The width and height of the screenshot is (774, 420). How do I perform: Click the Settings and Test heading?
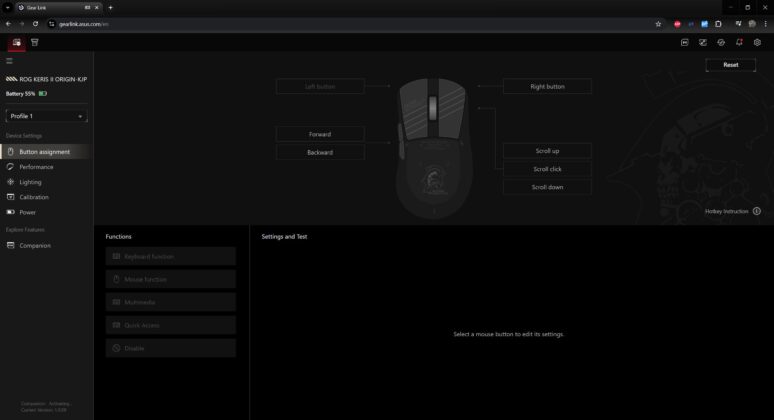pos(284,236)
